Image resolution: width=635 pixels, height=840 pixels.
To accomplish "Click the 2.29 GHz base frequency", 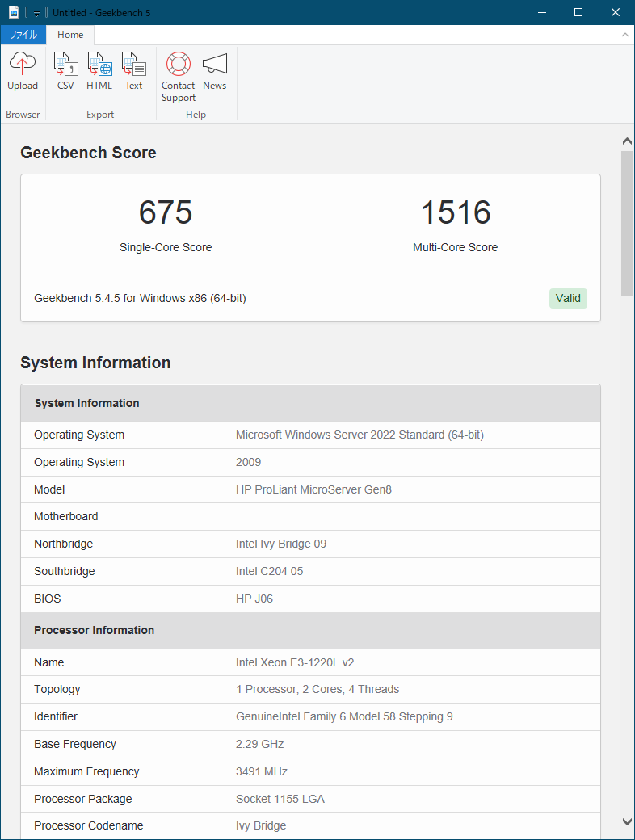I will click(x=259, y=744).
